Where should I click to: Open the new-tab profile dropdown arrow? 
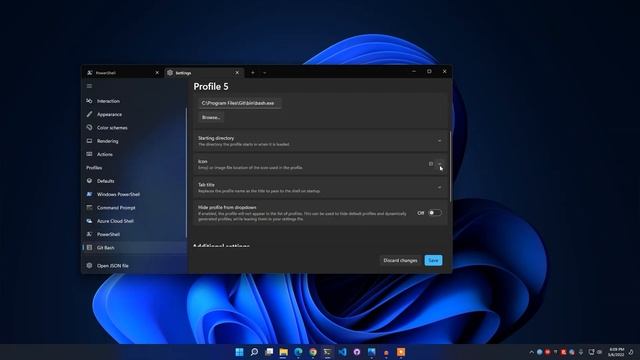coord(264,73)
